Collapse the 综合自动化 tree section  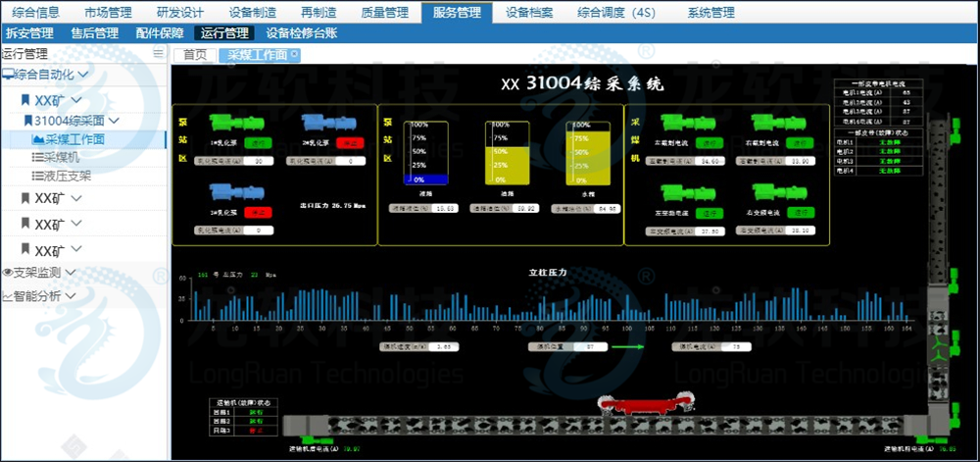click(x=84, y=74)
